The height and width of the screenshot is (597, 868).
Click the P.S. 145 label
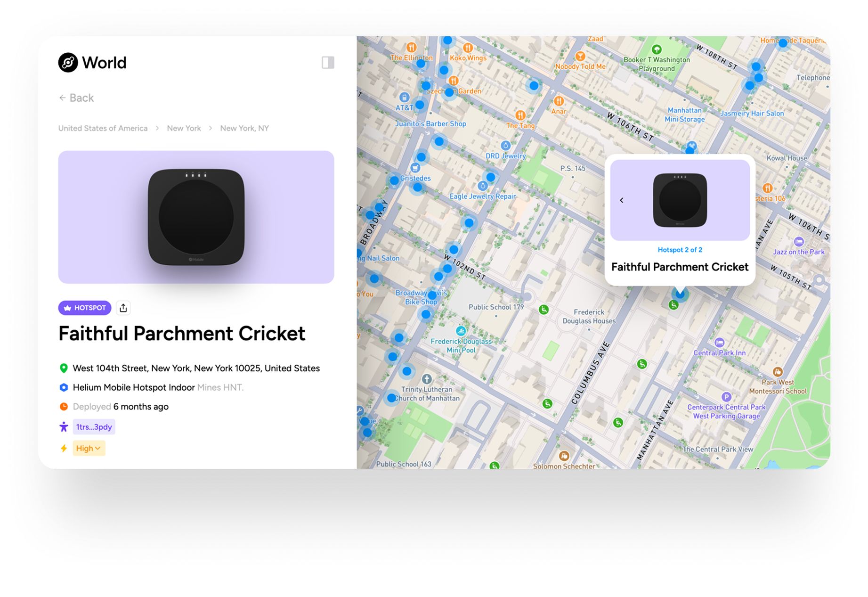point(573,168)
